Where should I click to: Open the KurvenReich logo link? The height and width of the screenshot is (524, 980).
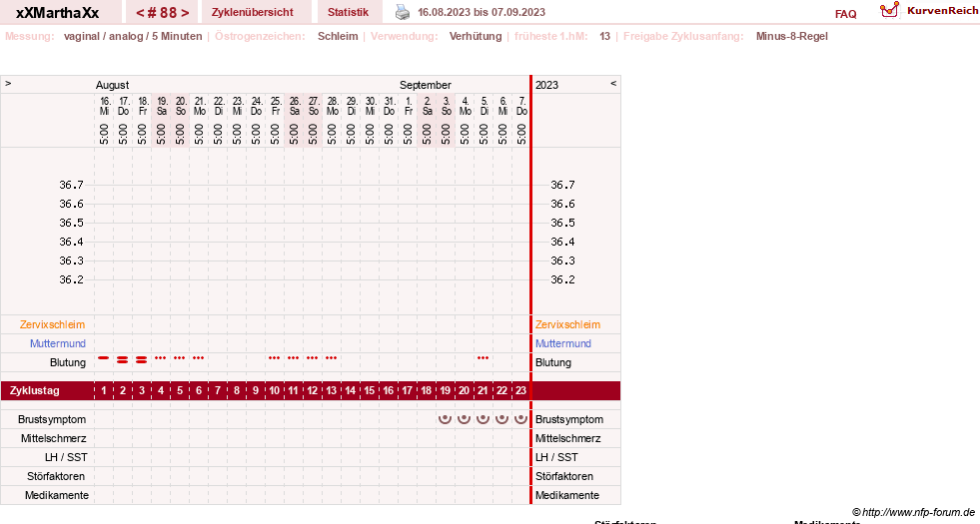(x=929, y=11)
